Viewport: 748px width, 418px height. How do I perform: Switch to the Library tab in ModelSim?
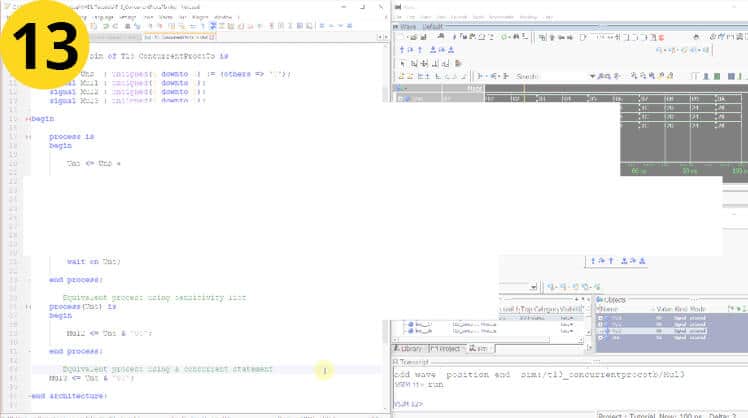coord(408,349)
